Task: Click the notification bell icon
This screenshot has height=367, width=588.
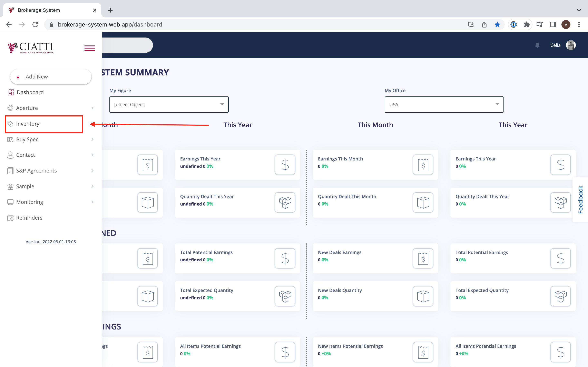Action: (537, 45)
